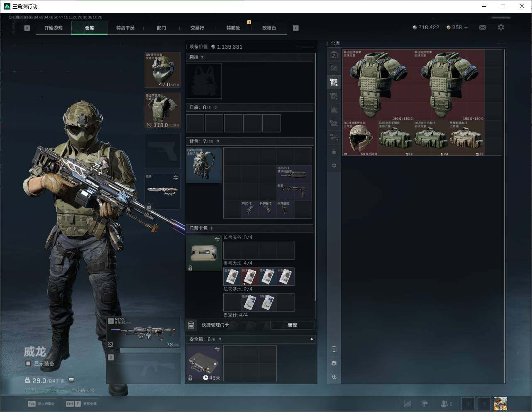The height and width of the screenshot is (412, 532).
Task: Go to 开始游戏 tab
Action: [x=54, y=28]
